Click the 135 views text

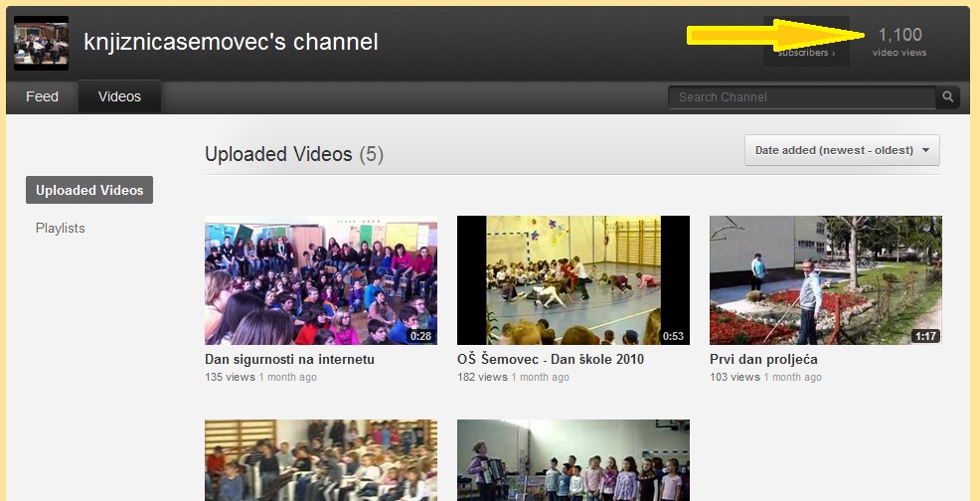coord(230,377)
